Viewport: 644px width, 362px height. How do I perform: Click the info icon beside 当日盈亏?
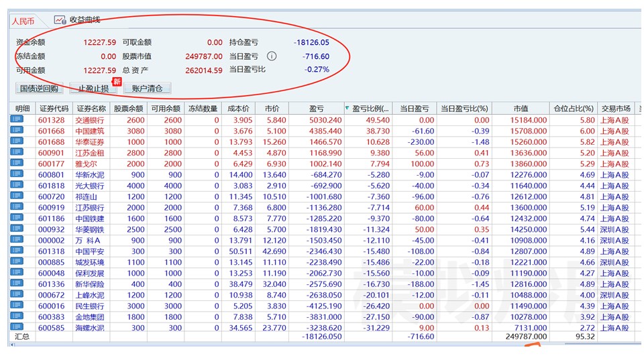(272, 56)
